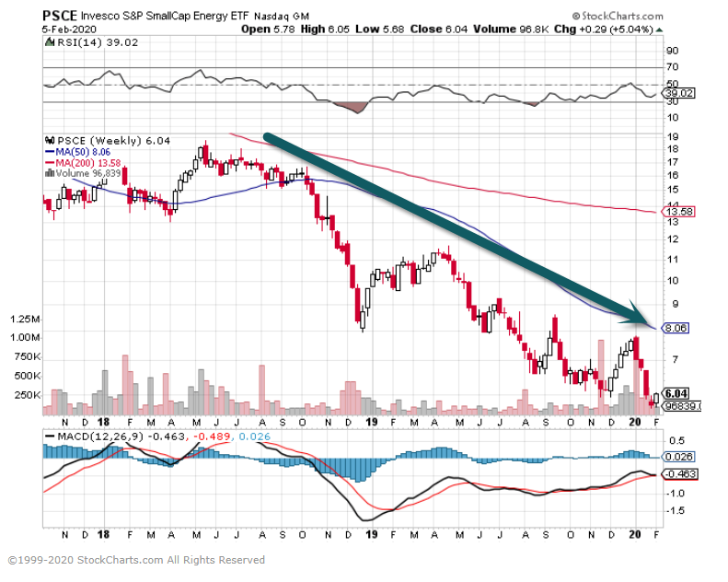
Task: Click the 1.25M volume axis label
Action: coord(25,320)
